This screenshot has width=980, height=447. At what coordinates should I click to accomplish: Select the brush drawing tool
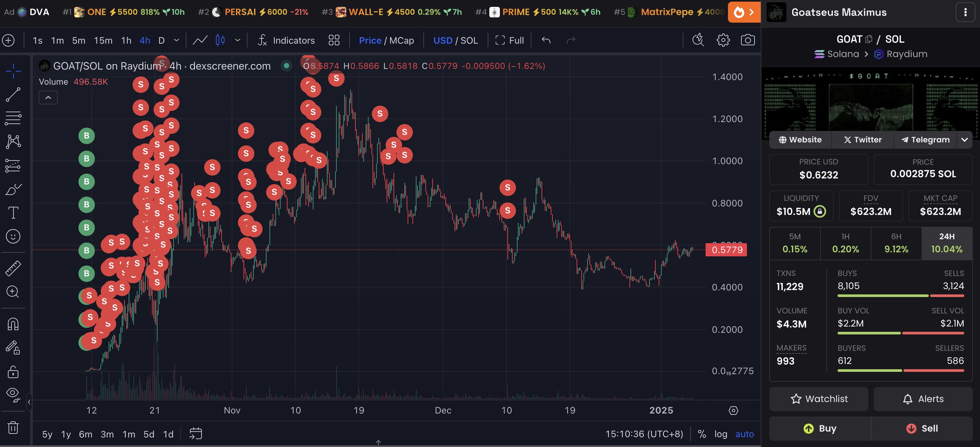pyautogui.click(x=13, y=189)
